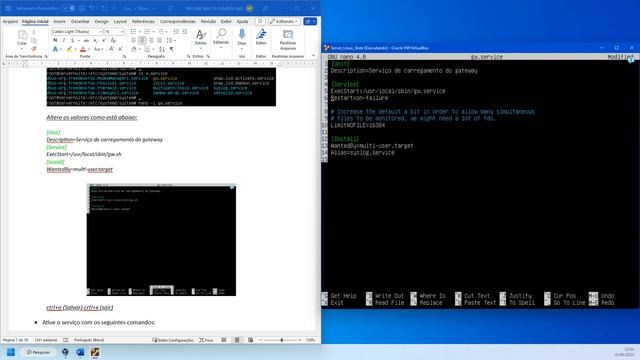Viewport: 640px width, 360px height.
Task: Apply yellow text highlight color
Action: pyautogui.click(x=69, y=49)
